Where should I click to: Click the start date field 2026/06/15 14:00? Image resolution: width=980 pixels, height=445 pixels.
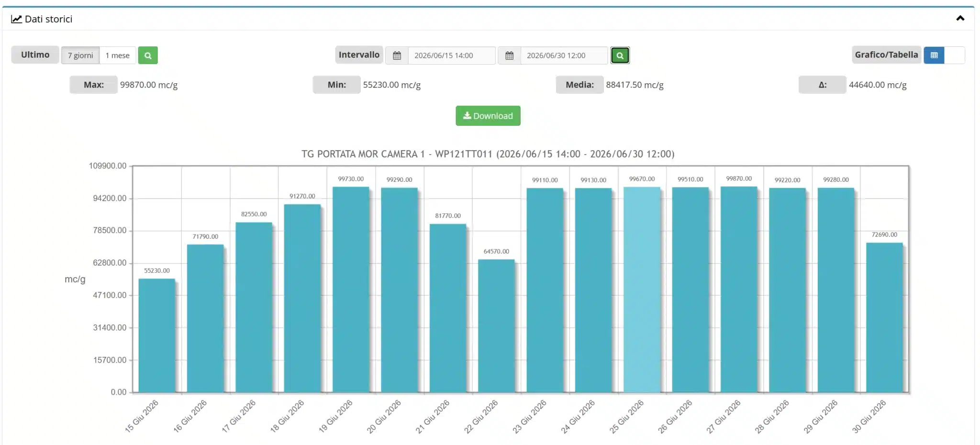(452, 56)
